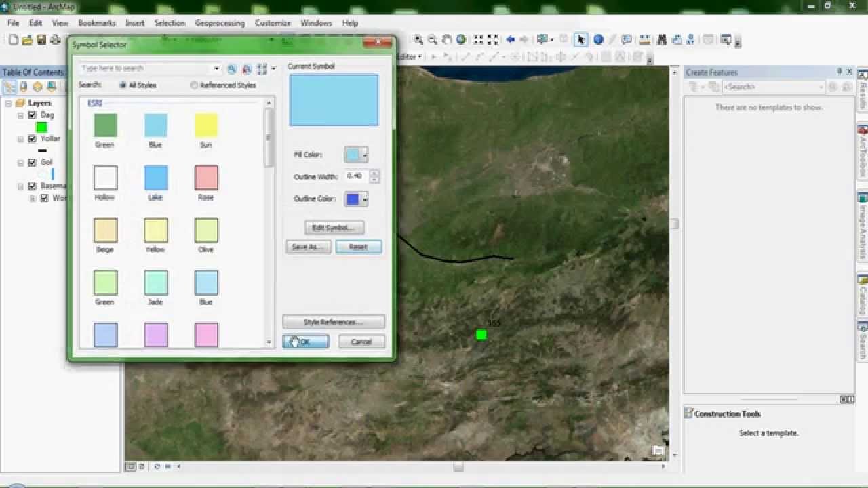The width and height of the screenshot is (868, 488).
Task: Click the Print icon
Action: click(56, 40)
